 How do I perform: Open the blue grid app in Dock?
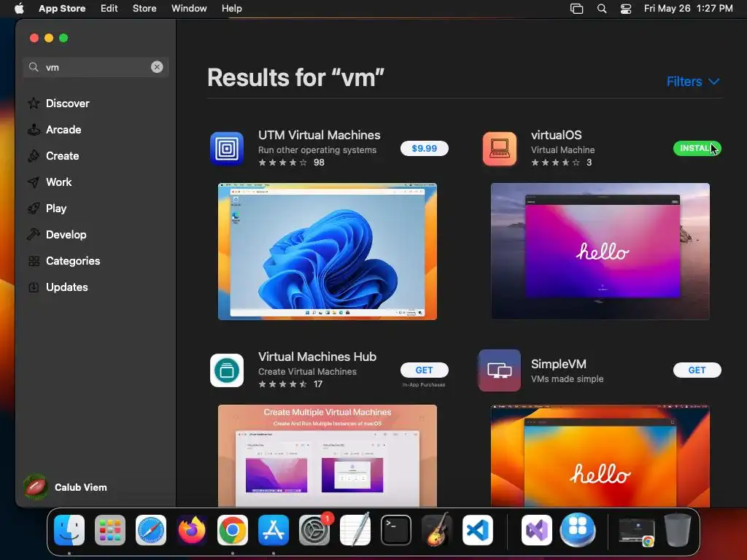click(578, 530)
